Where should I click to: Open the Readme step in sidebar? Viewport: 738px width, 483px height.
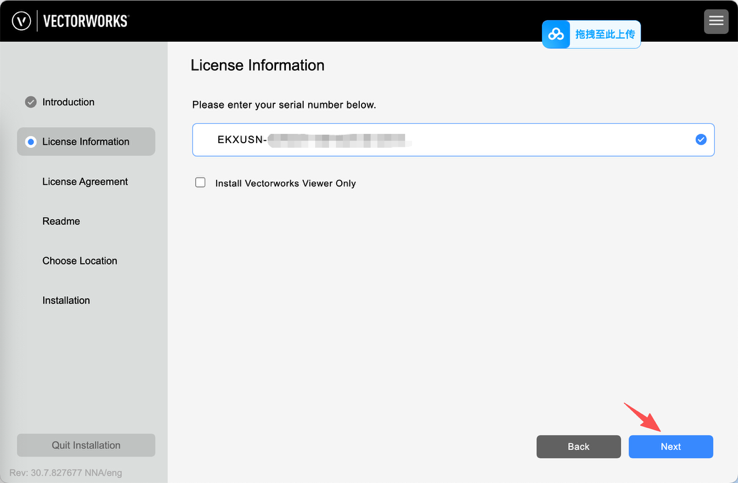[x=61, y=221]
